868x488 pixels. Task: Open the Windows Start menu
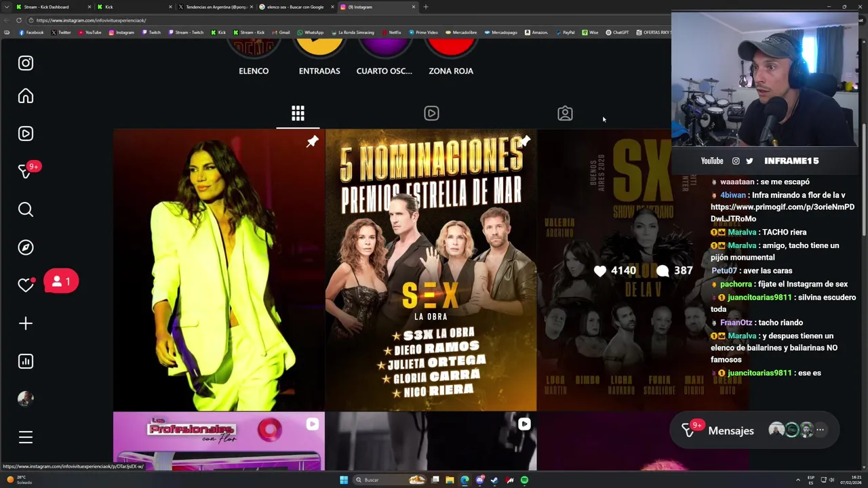(344, 480)
